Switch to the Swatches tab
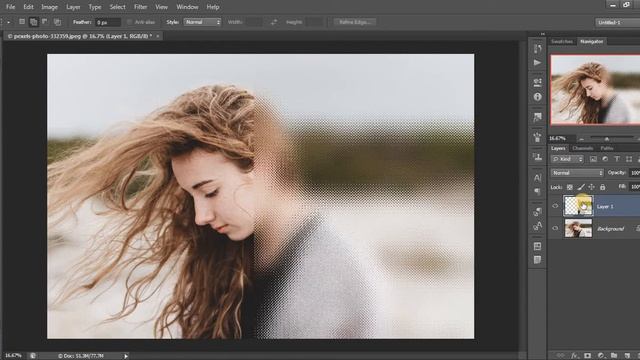 point(562,42)
